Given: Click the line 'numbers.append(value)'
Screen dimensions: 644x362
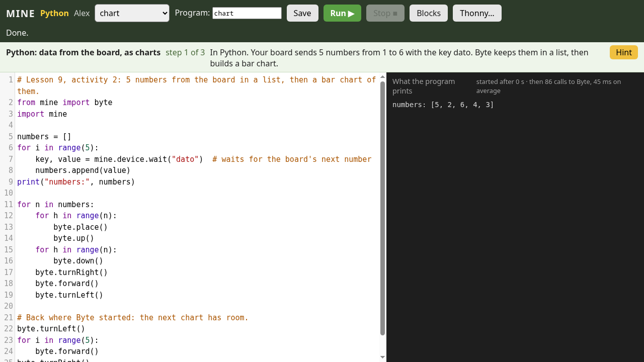Looking at the screenshot, I should coord(83,170).
